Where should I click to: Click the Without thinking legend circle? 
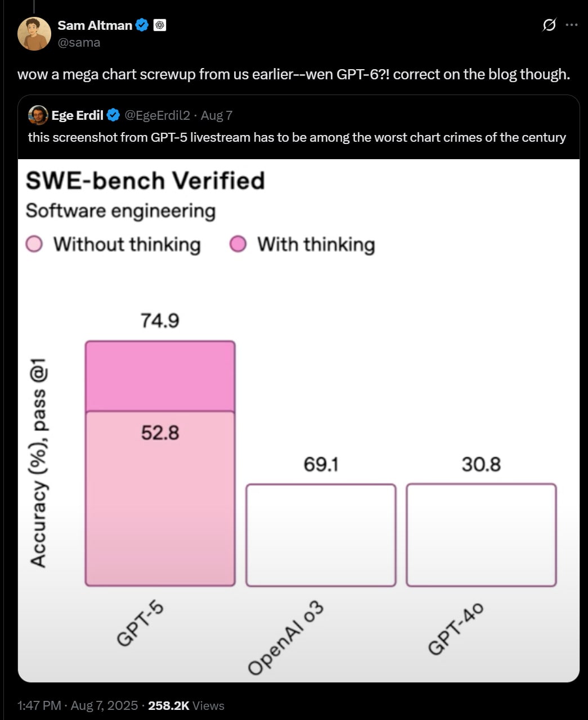coord(34,245)
